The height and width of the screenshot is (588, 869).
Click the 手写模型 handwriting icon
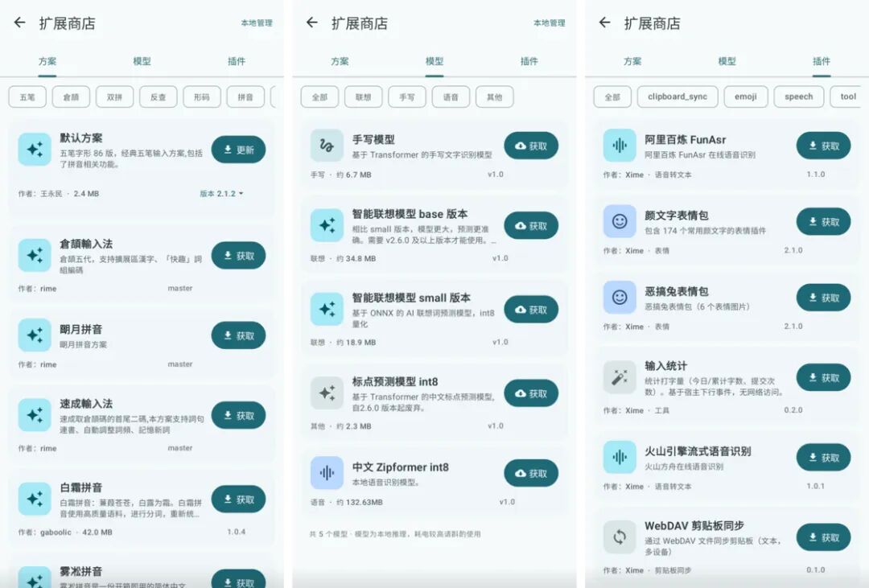click(327, 146)
